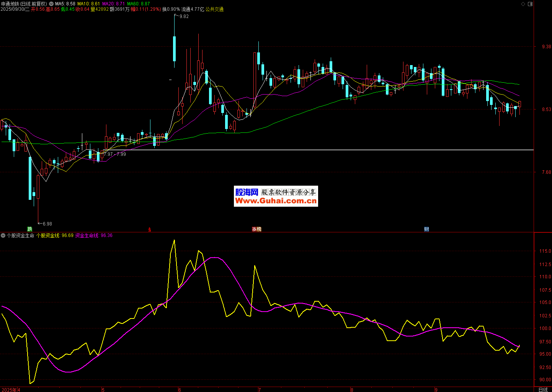This screenshot has width=552, height=392.
Task: Click the Guhai.com.cn watermark banner
Action: [x=276, y=196]
